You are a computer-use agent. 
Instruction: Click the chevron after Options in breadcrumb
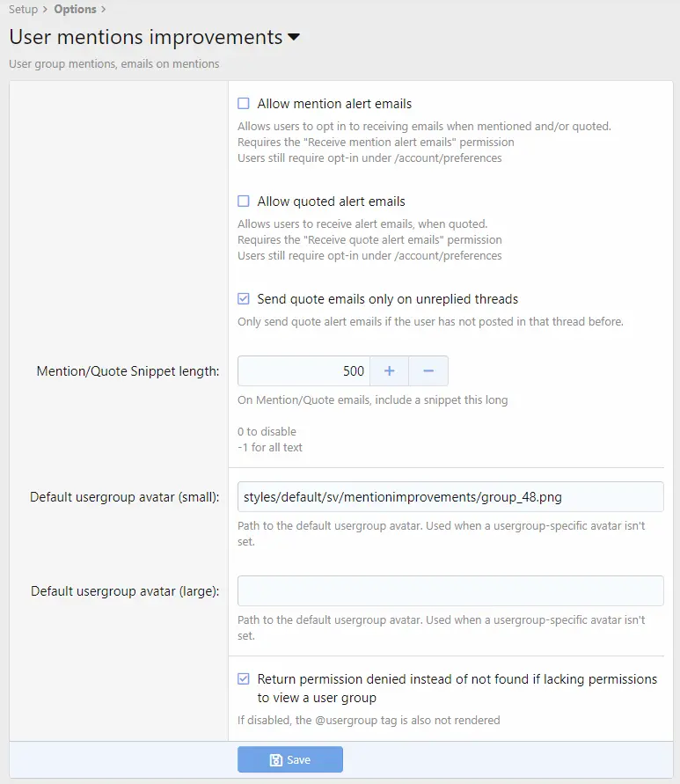(x=104, y=10)
